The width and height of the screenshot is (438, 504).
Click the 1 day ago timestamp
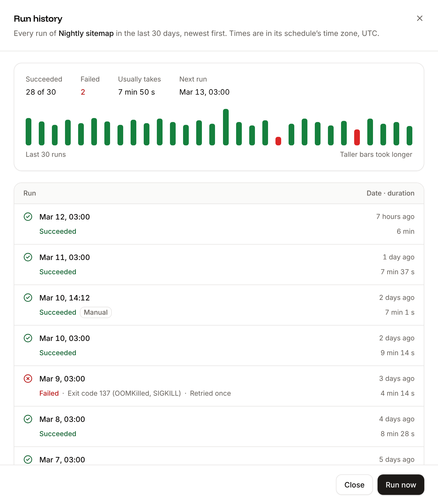399,257
